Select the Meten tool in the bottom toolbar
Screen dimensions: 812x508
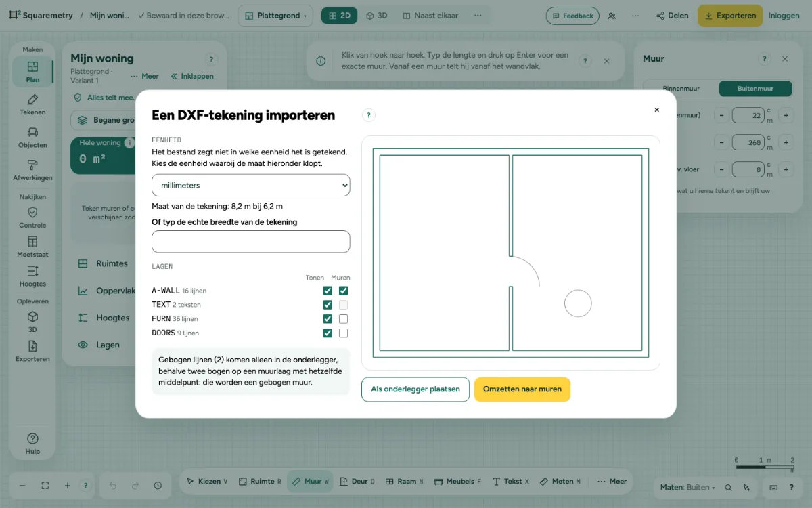tap(561, 482)
